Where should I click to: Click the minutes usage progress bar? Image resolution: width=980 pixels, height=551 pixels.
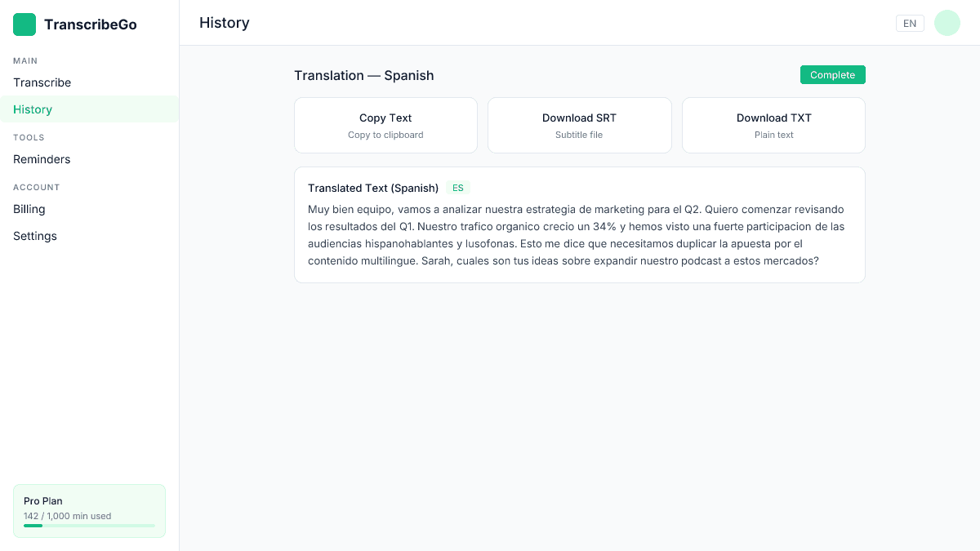coord(89,526)
